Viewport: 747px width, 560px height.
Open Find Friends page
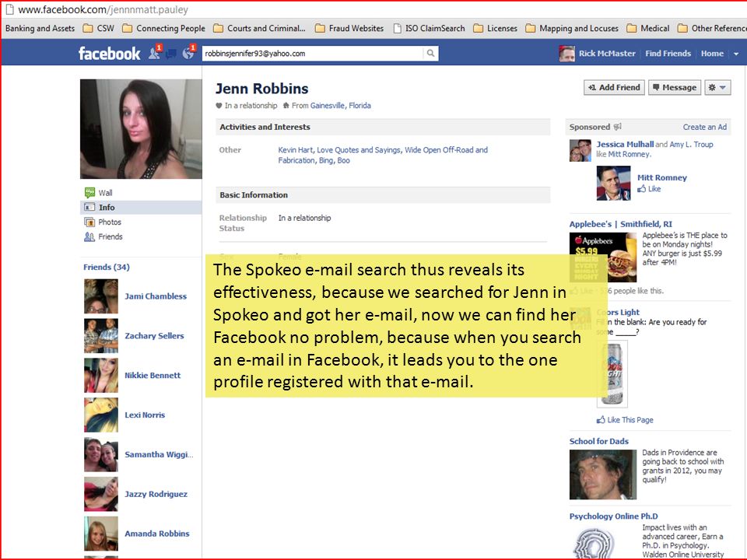pos(668,54)
